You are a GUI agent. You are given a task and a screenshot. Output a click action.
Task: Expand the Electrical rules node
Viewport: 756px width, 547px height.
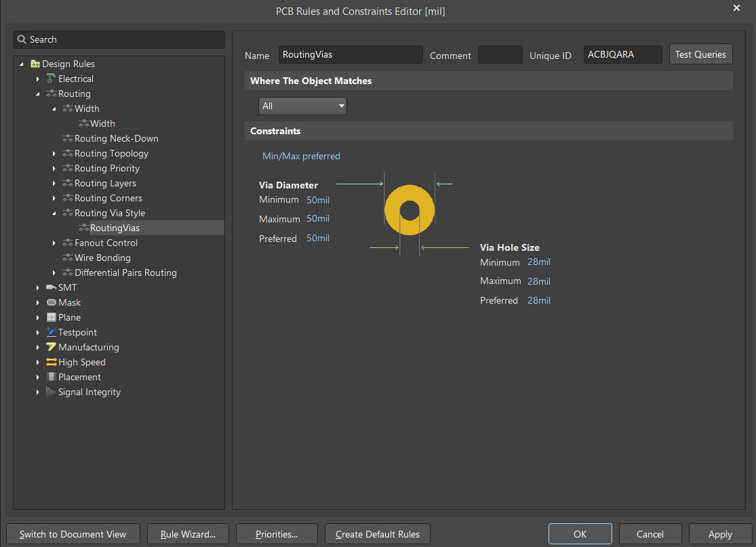pyautogui.click(x=37, y=79)
